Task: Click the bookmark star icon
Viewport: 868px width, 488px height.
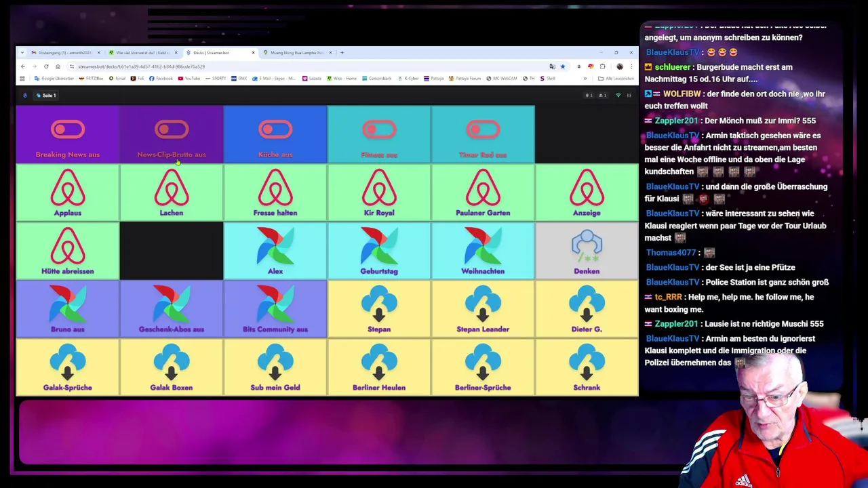Action: (563, 66)
